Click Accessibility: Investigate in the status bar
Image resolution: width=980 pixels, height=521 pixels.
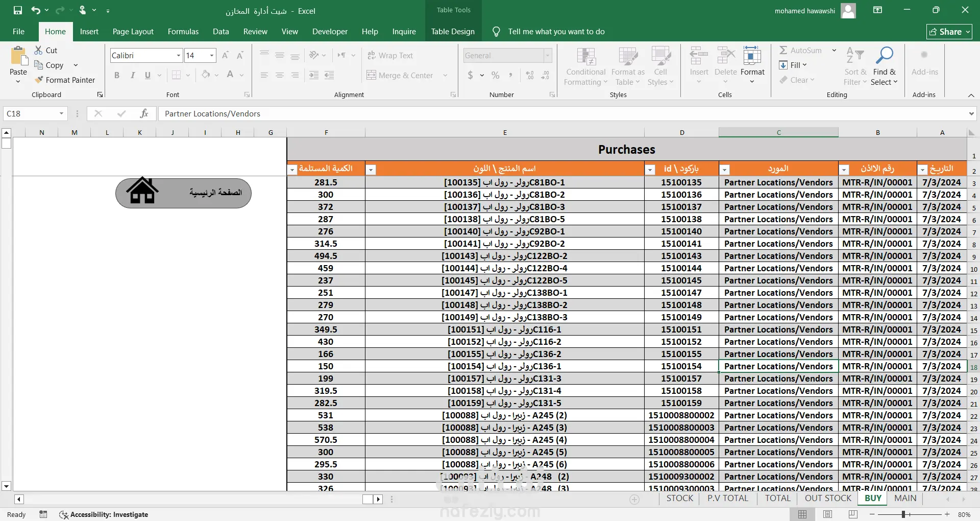pyautogui.click(x=104, y=514)
